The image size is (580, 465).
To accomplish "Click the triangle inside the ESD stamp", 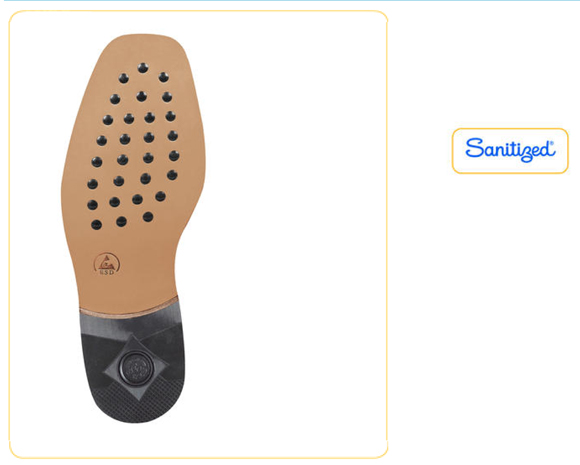I will (x=107, y=262).
